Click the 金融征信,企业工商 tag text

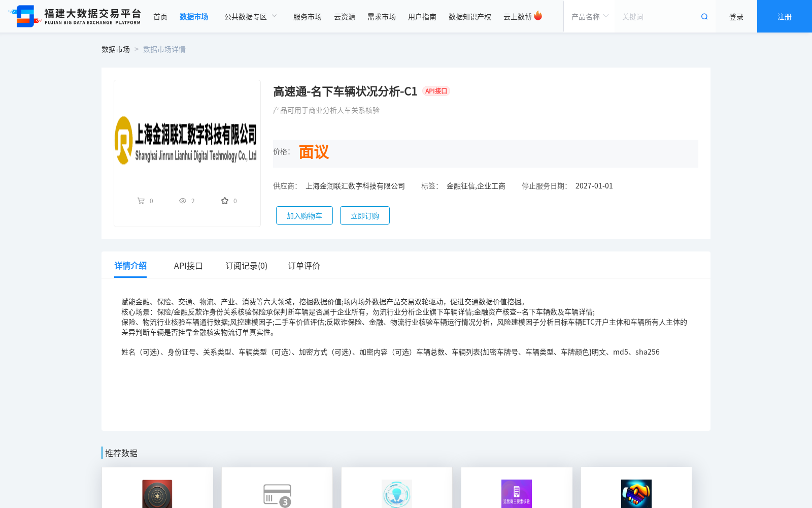[476, 186]
